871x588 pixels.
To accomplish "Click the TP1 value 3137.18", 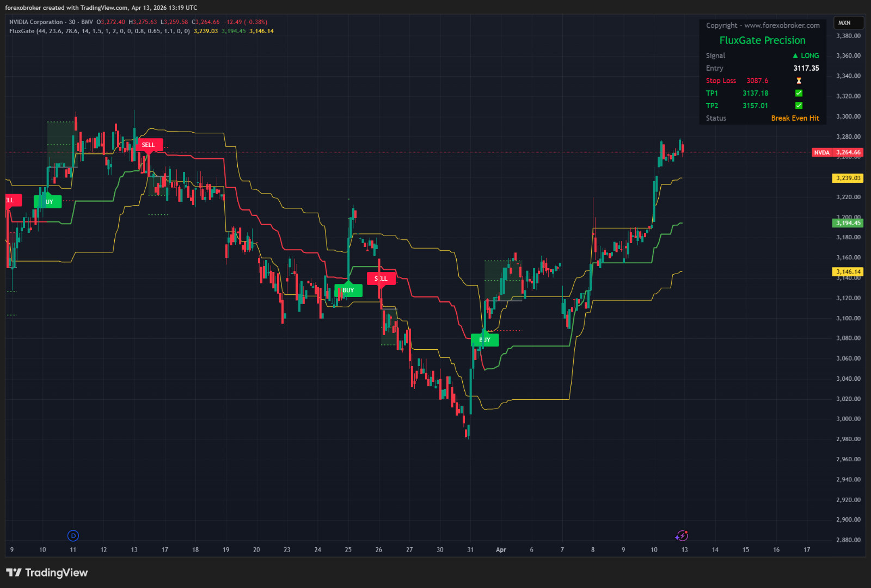I will pos(756,93).
